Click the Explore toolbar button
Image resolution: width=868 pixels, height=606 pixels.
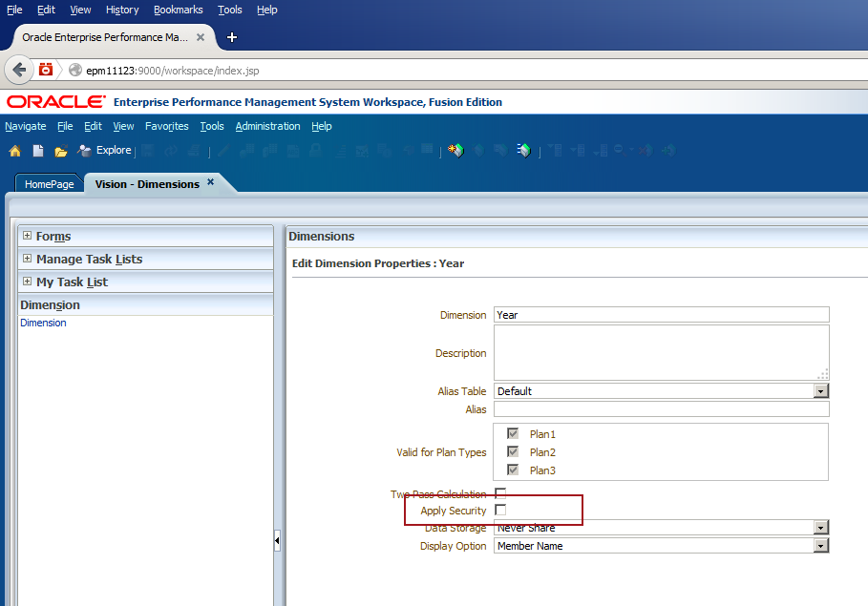pyautogui.click(x=105, y=151)
